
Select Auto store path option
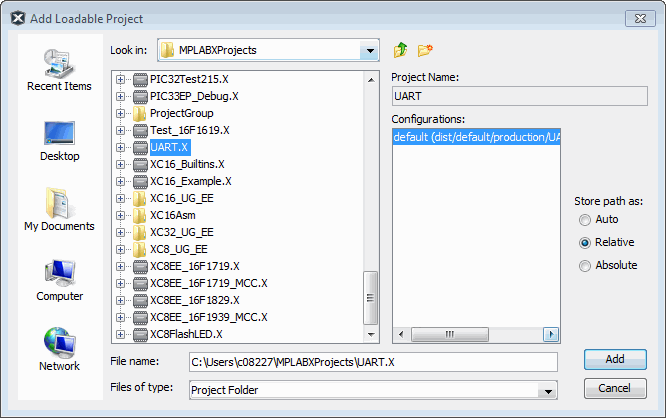(585, 220)
